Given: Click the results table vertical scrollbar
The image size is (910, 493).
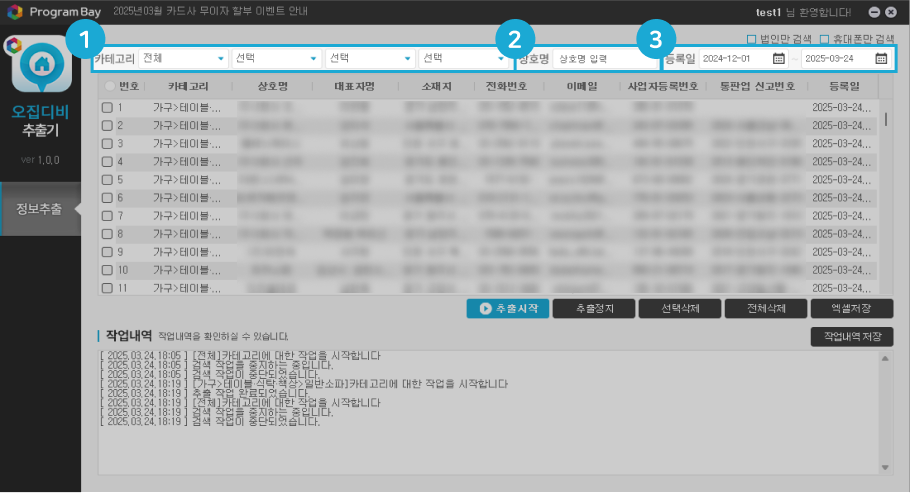Looking at the screenshot, I should tap(886, 119).
